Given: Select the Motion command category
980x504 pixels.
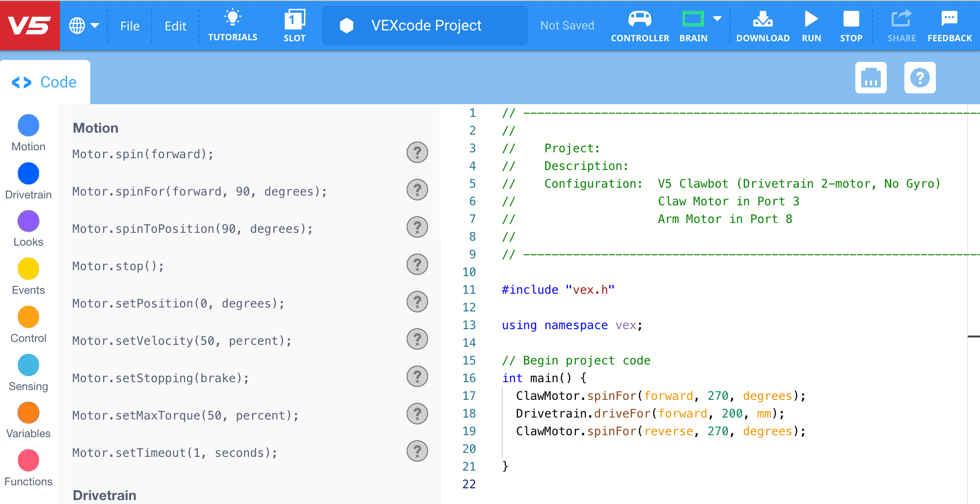Looking at the screenshot, I should click(x=28, y=125).
